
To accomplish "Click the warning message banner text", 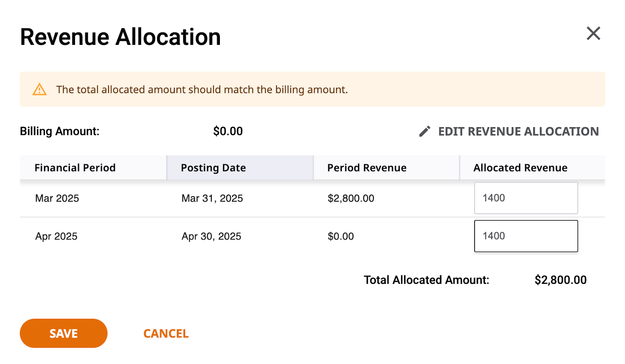I will click(x=202, y=90).
